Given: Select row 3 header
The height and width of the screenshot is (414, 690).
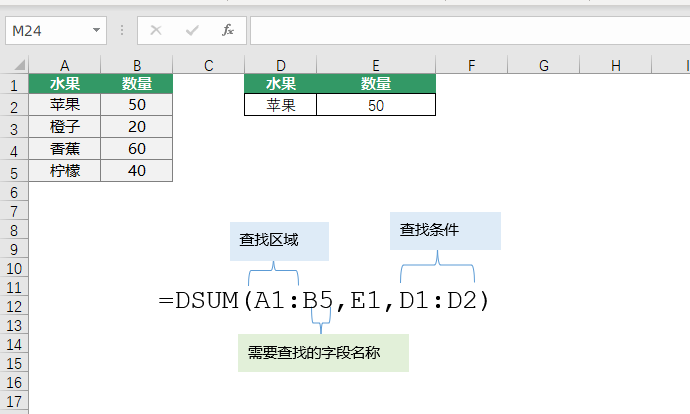Looking at the screenshot, I should tap(14, 128).
